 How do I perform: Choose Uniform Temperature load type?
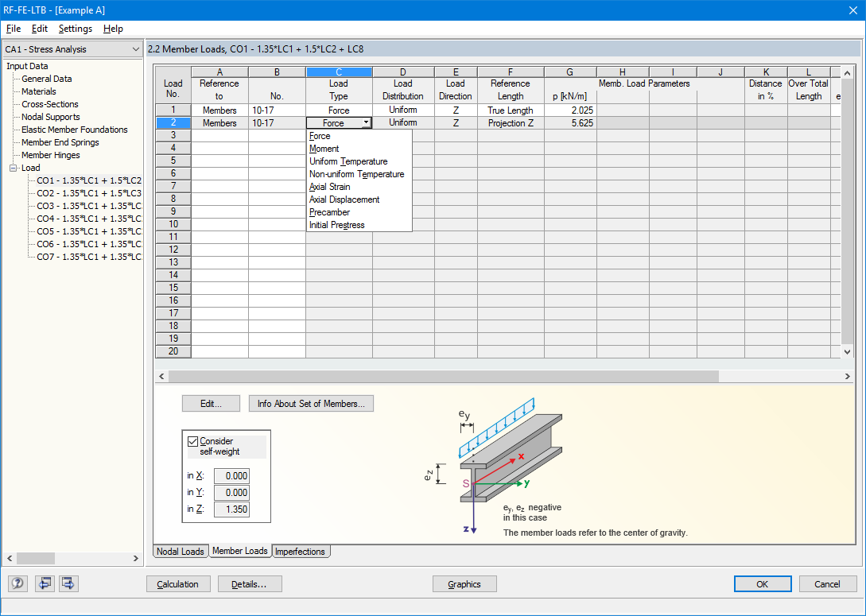point(359,161)
